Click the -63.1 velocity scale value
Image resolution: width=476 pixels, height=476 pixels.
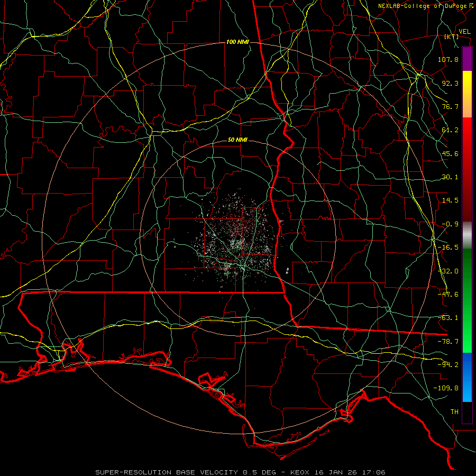pyautogui.click(x=448, y=318)
